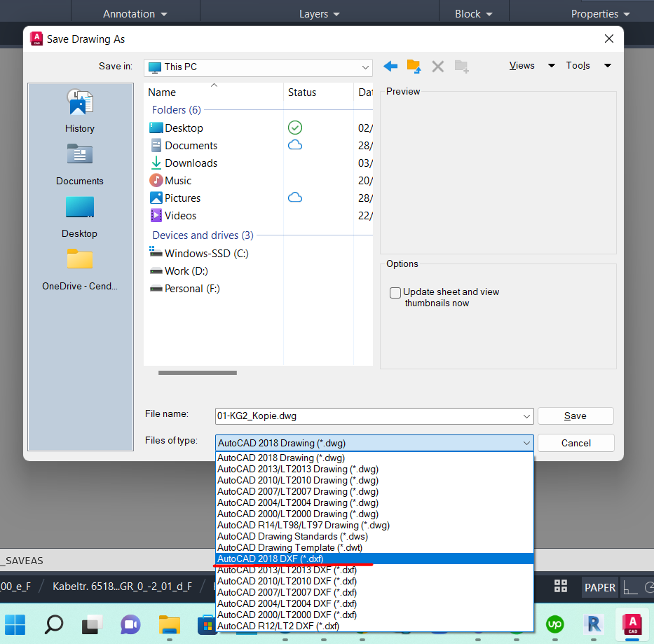Open the Views dropdown menu
This screenshot has width=654, height=644.
[x=532, y=65]
